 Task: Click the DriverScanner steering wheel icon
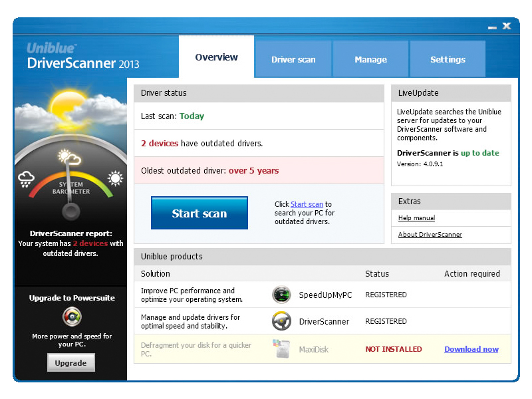pyautogui.click(x=281, y=321)
